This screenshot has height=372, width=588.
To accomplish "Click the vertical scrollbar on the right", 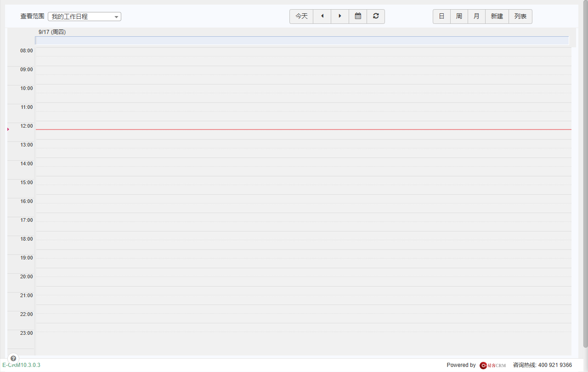I will point(585,175).
